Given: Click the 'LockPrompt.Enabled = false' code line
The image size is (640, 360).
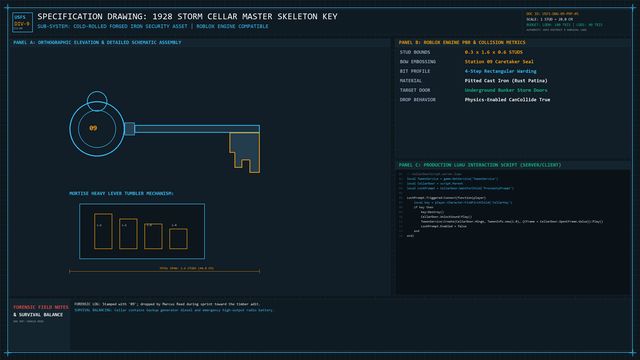Looking at the screenshot, I should (x=444, y=226).
